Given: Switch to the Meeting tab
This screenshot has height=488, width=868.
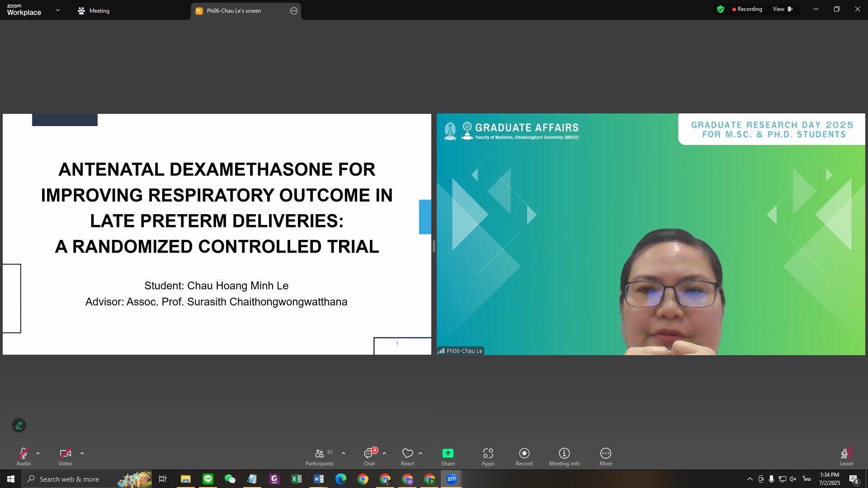Looking at the screenshot, I should pos(94,11).
